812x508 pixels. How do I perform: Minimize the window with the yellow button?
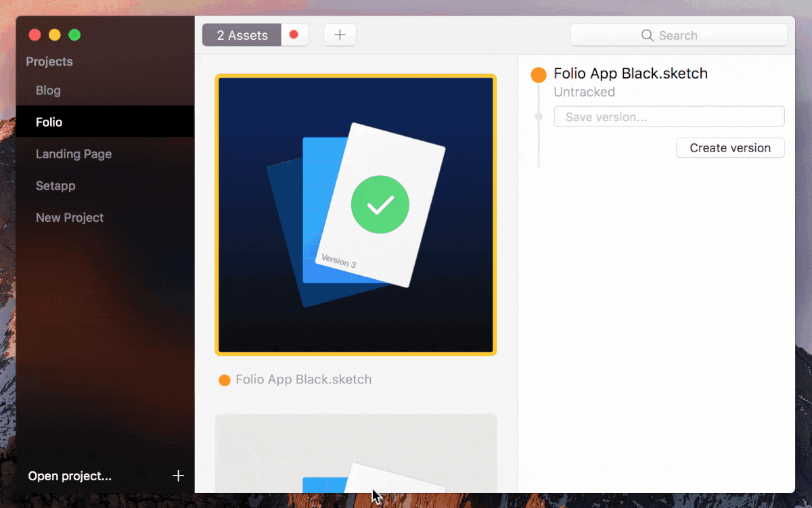click(x=55, y=34)
